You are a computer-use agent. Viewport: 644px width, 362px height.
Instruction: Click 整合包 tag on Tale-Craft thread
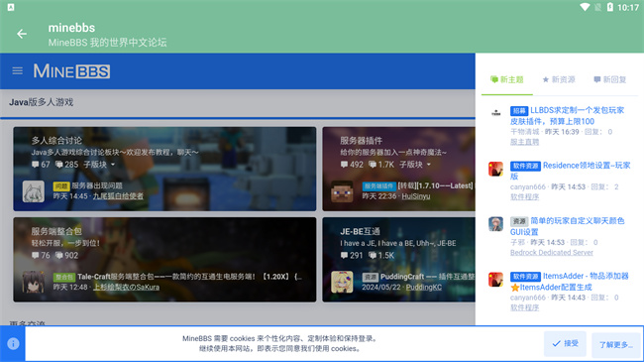(x=64, y=277)
